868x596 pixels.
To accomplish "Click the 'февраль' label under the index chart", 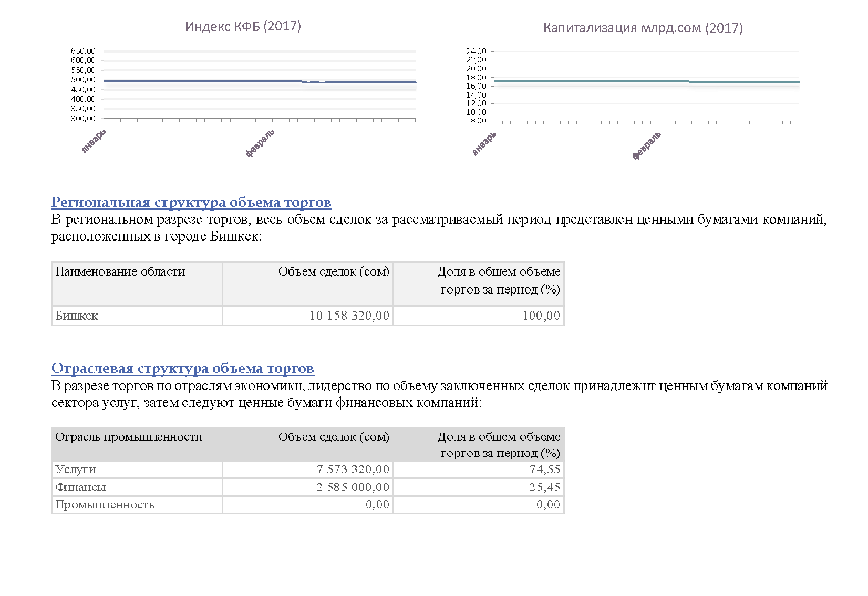I will pyautogui.click(x=260, y=143).
